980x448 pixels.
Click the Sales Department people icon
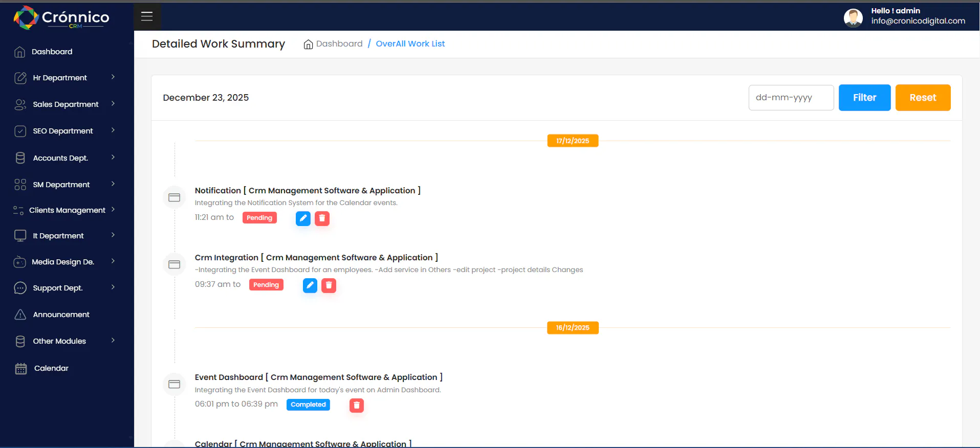[20, 104]
